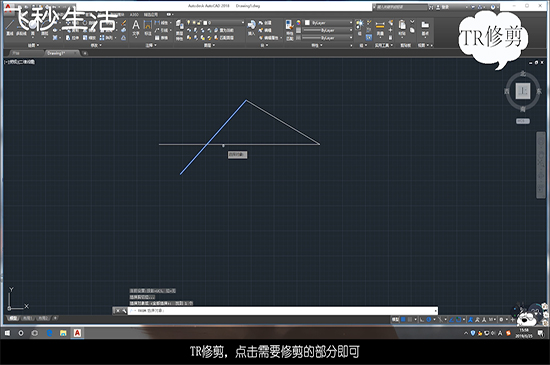Toggle model space button in status bar
This screenshot has height=365, width=550.
(395, 319)
